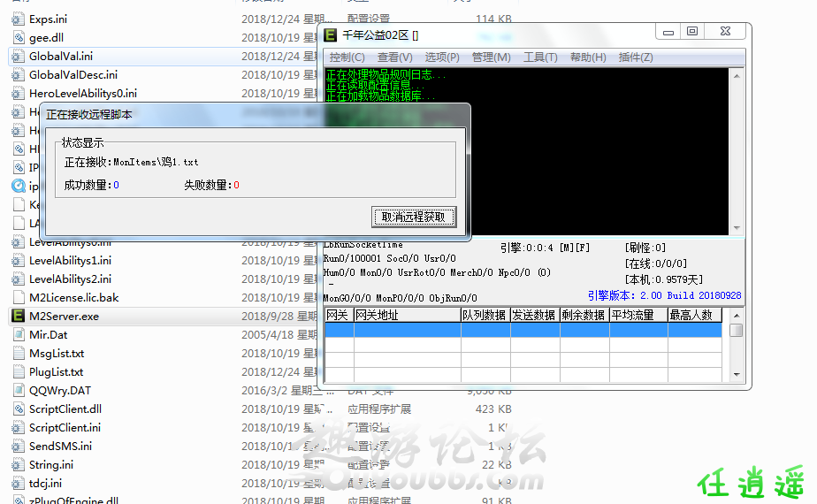Click the GlobalVal.ini file icon

(x=19, y=57)
